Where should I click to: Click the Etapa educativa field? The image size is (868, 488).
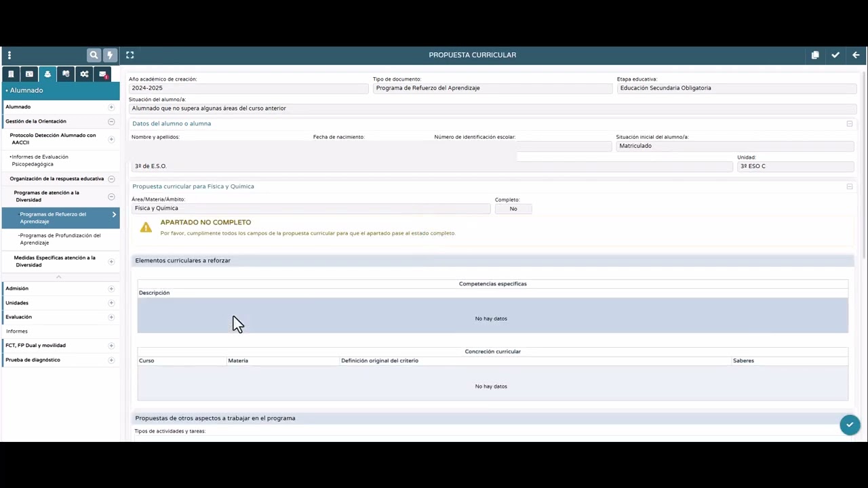[736, 88]
